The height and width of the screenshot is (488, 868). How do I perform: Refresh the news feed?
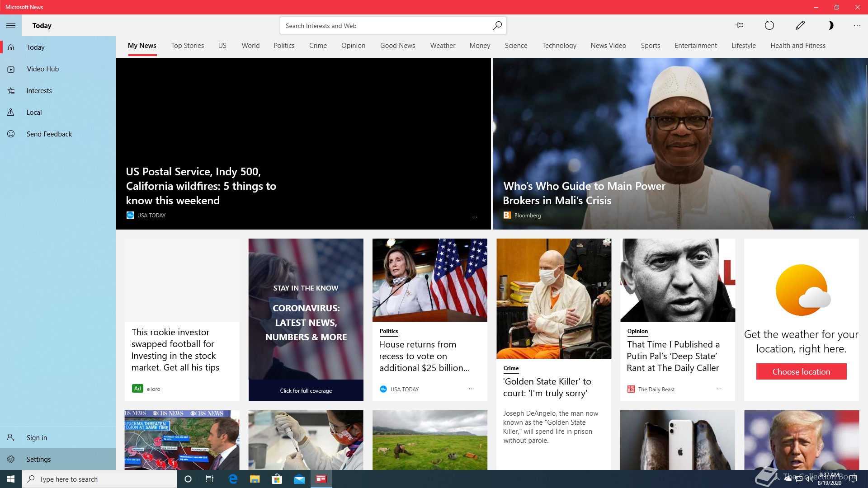pos(769,26)
